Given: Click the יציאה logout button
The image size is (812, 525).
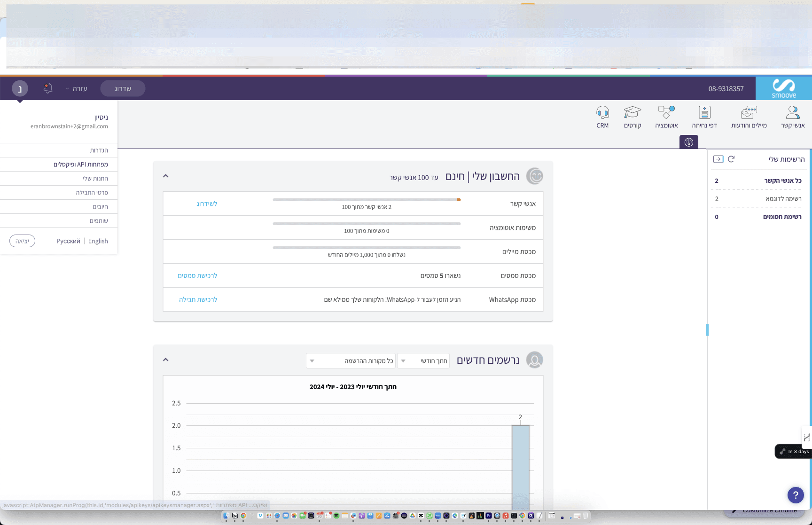Looking at the screenshot, I should click(x=22, y=241).
